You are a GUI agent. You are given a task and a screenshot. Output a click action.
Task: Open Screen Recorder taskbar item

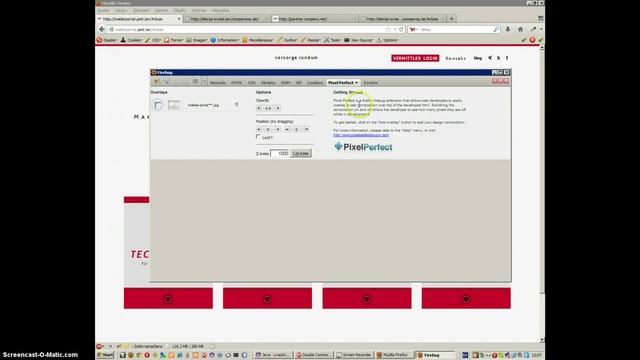354,355
